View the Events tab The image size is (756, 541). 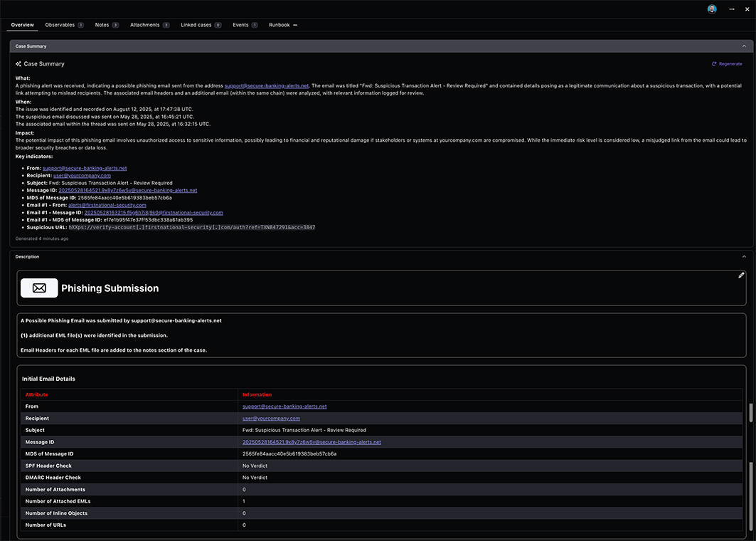245,25
